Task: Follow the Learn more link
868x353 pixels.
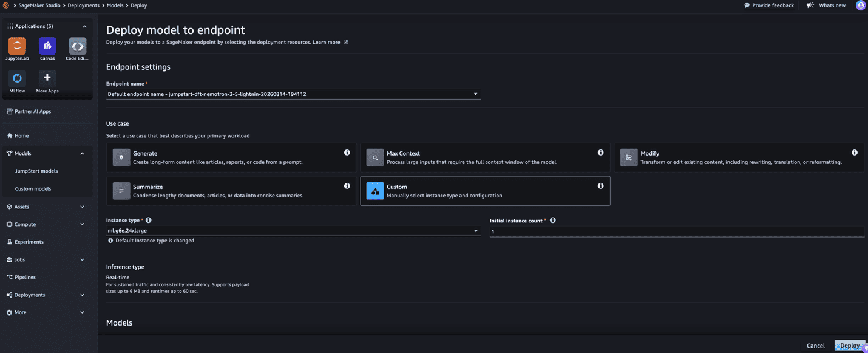Action: tap(327, 43)
